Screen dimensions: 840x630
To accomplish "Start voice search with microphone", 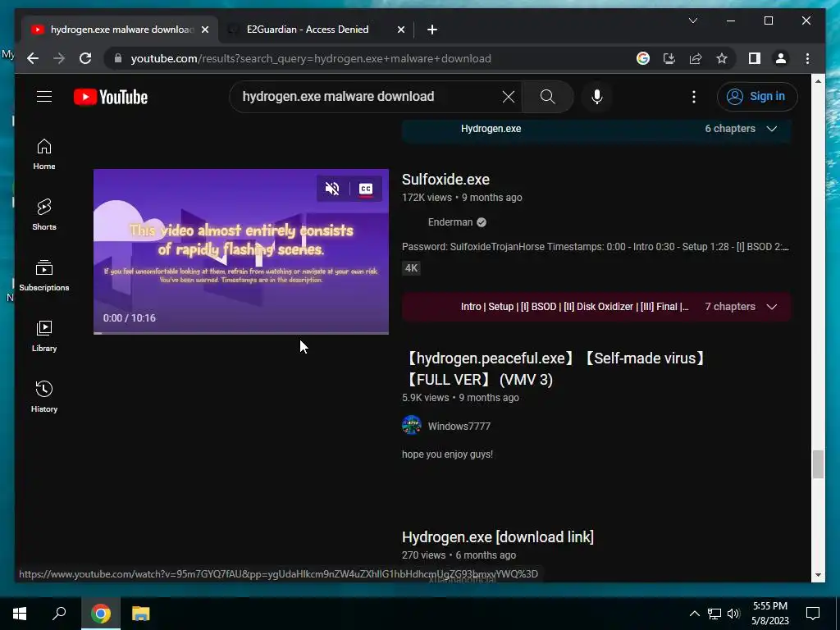I will [597, 97].
